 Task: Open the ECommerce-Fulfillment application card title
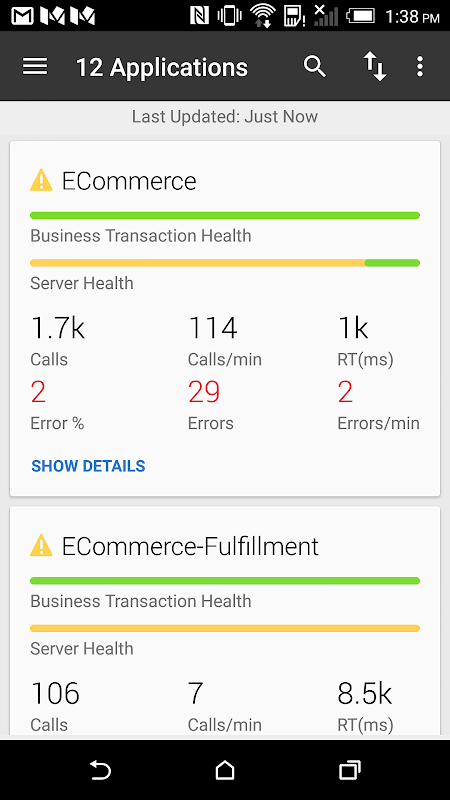point(190,546)
